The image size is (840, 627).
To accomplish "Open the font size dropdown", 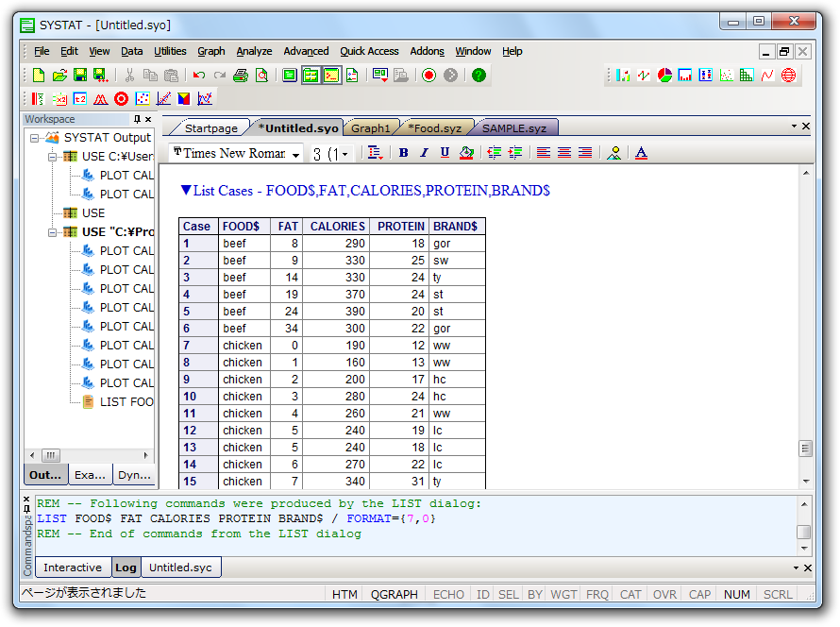I will [345, 154].
